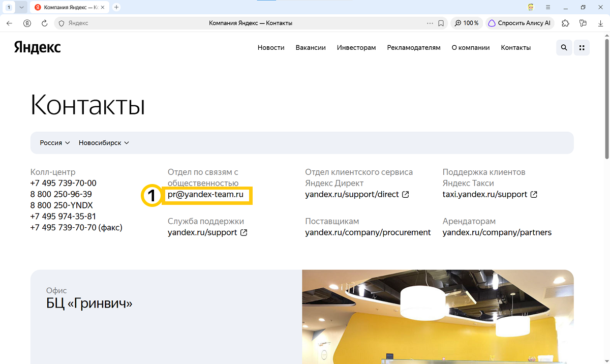Go back with the browser back arrow
Viewport: 610px width, 364px height.
9,23
